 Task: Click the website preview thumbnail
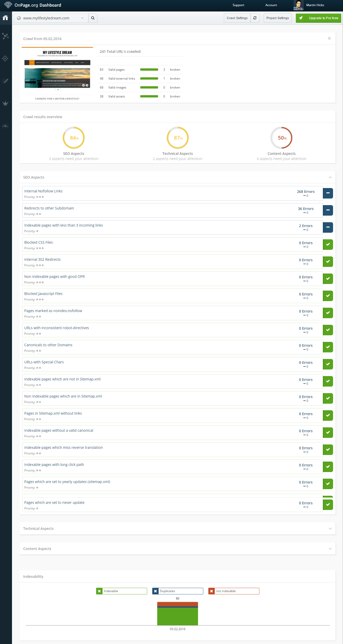tap(57, 74)
